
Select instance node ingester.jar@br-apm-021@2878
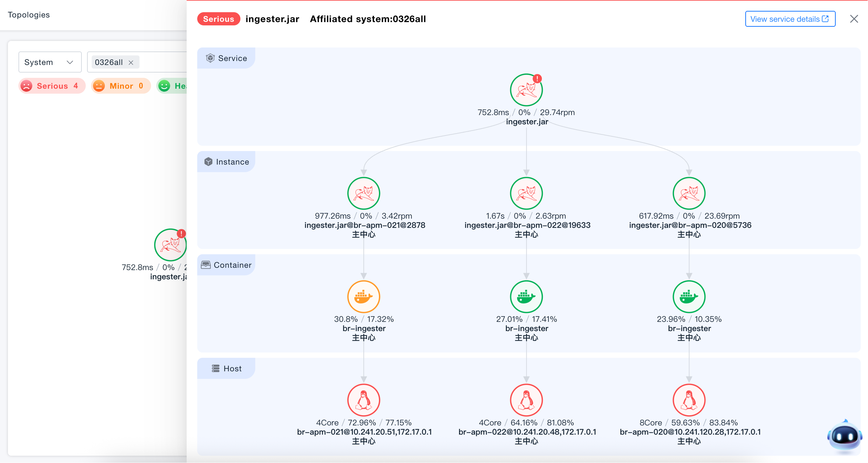[363, 194]
